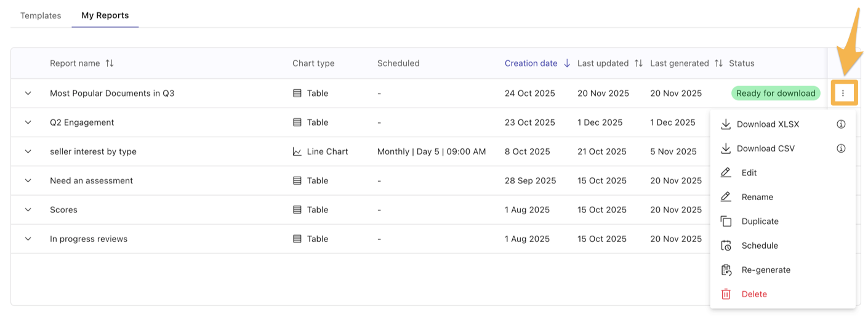Expand the Need an assessment row
This screenshot has height=317, width=868.
pyautogui.click(x=28, y=180)
